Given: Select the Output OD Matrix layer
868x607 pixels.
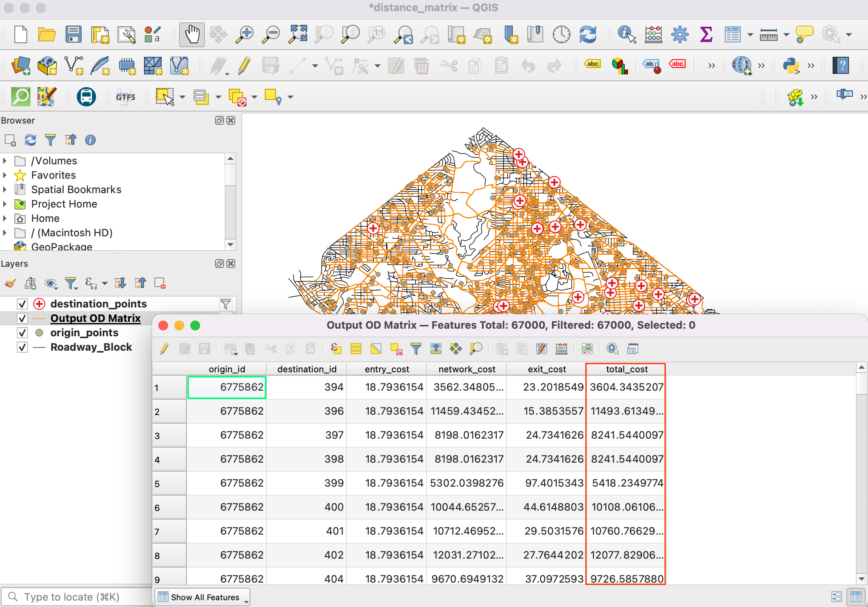Looking at the screenshot, I should tap(95, 318).
